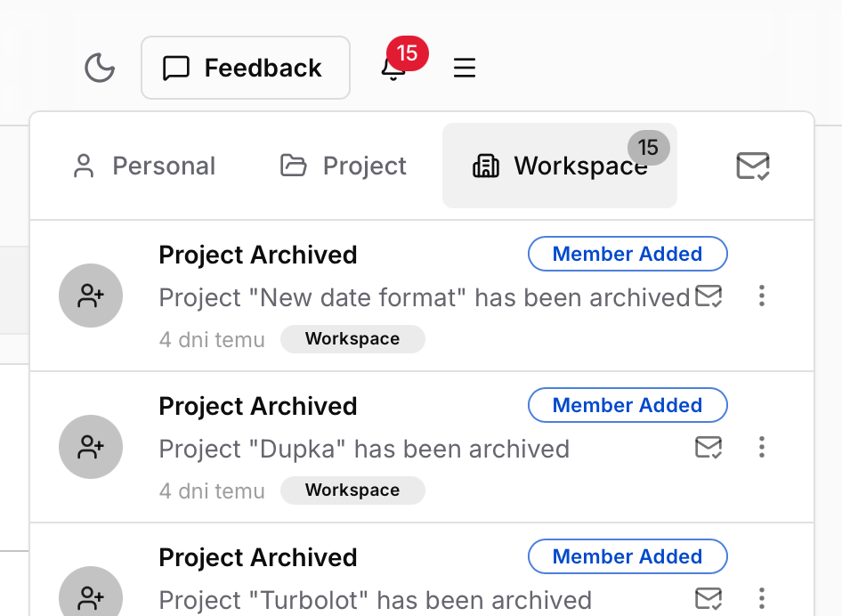Viewport: 842px width, 616px height.
Task: Click the notification bell icon
Action: point(393,68)
